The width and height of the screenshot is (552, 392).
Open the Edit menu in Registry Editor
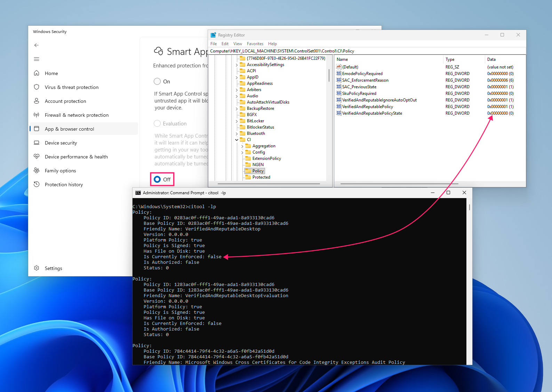(225, 44)
